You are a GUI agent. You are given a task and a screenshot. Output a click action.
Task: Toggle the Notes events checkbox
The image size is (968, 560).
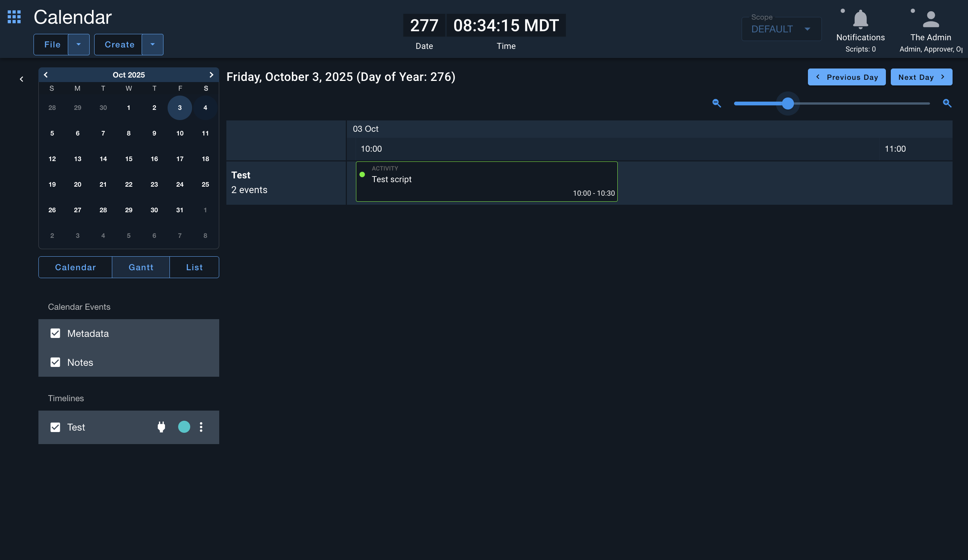click(x=55, y=362)
